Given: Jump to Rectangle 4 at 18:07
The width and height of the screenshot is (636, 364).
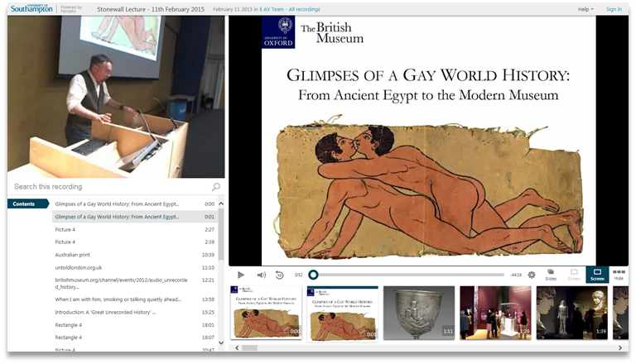Looking at the screenshot, I should click(135, 338).
